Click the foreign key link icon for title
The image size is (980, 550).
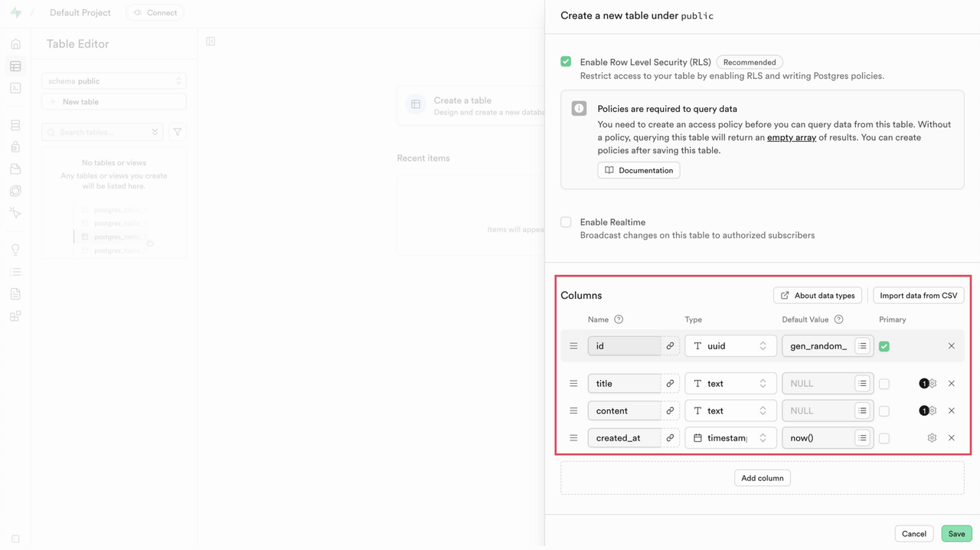(670, 384)
